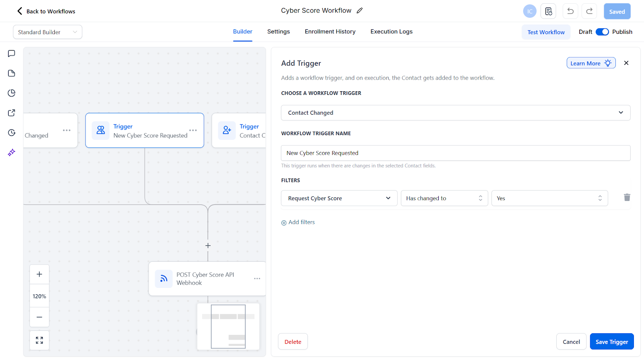644x361 pixels.
Task: Click the Cyber Score Workflow title
Action: [316, 10]
